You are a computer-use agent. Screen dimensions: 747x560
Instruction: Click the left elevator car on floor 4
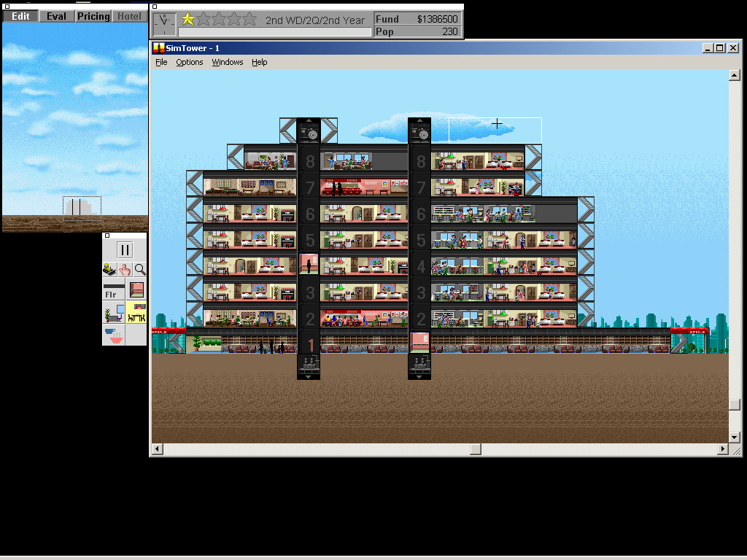(309, 264)
